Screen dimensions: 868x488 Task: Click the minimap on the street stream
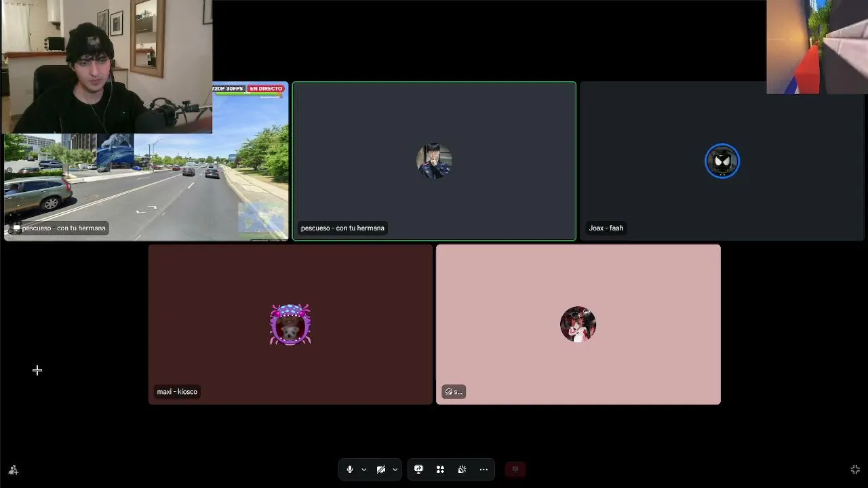pos(262,218)
